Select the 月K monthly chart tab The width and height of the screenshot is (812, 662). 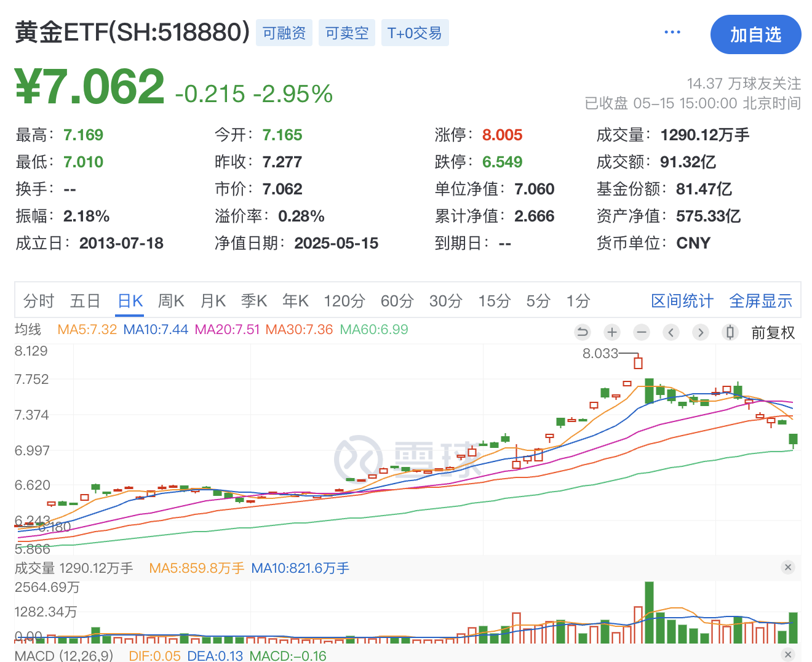click(x=213, y=301)
